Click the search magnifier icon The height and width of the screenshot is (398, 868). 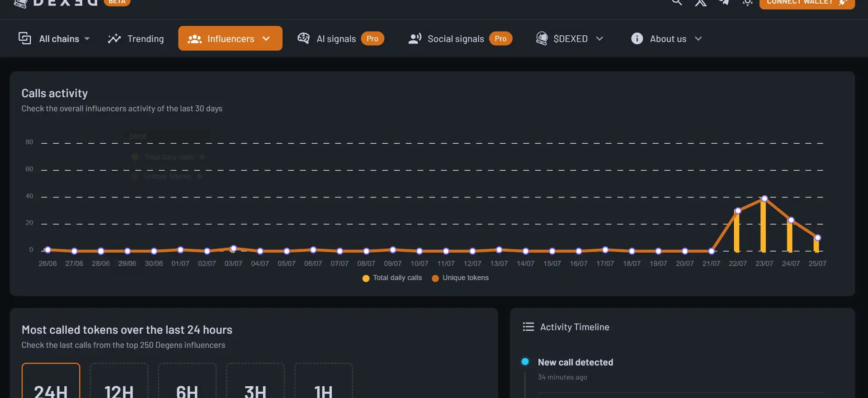tap(676, 2)
